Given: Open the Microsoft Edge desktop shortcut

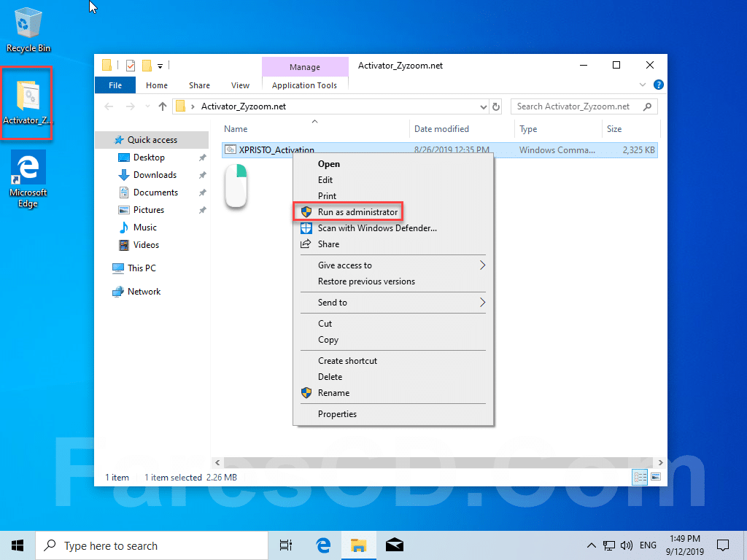Looking at the screenshot, I should click(x=28, y=179).
